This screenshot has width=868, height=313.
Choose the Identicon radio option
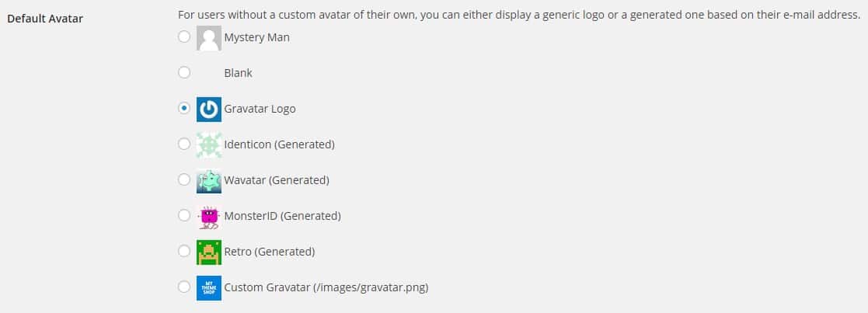(x=184, y=144)
